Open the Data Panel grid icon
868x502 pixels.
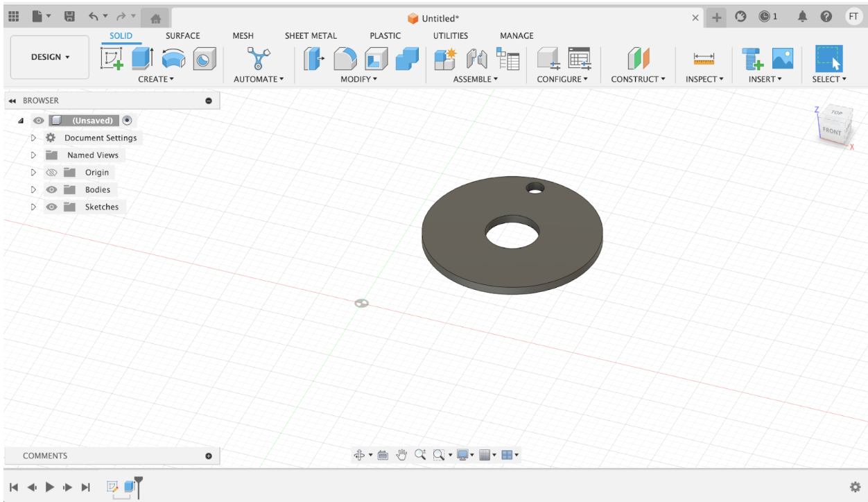click(14, 17)
